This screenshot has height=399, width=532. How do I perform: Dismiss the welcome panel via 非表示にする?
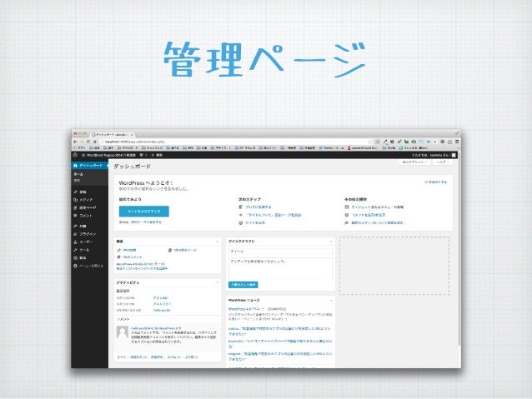pos(436,182)
